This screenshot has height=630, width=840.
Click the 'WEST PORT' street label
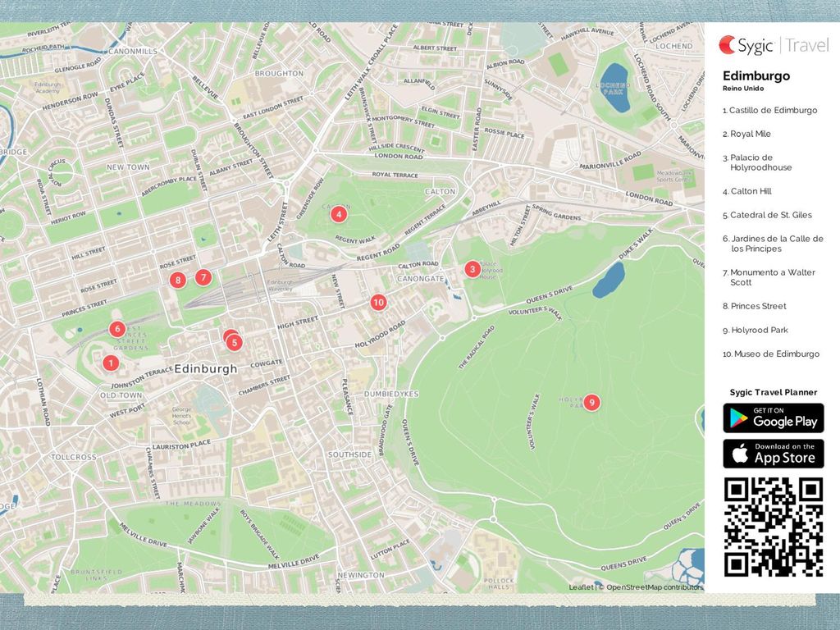(127, 411)
